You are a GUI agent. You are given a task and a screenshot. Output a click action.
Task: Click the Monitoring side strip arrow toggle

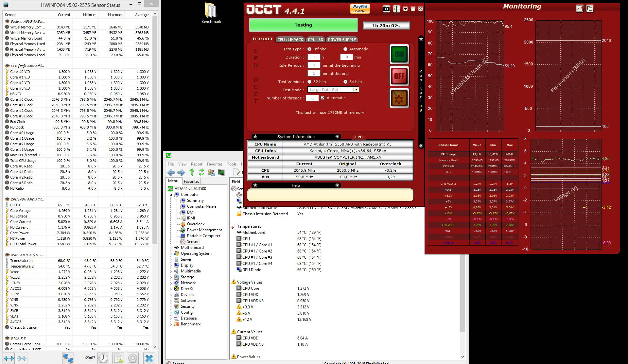tap(421, 146)
